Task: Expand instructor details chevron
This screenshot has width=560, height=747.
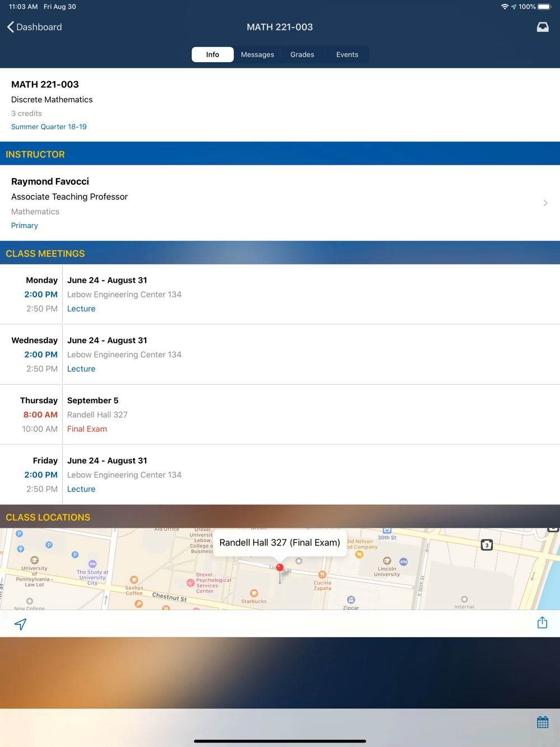Action: coord(545,203)
